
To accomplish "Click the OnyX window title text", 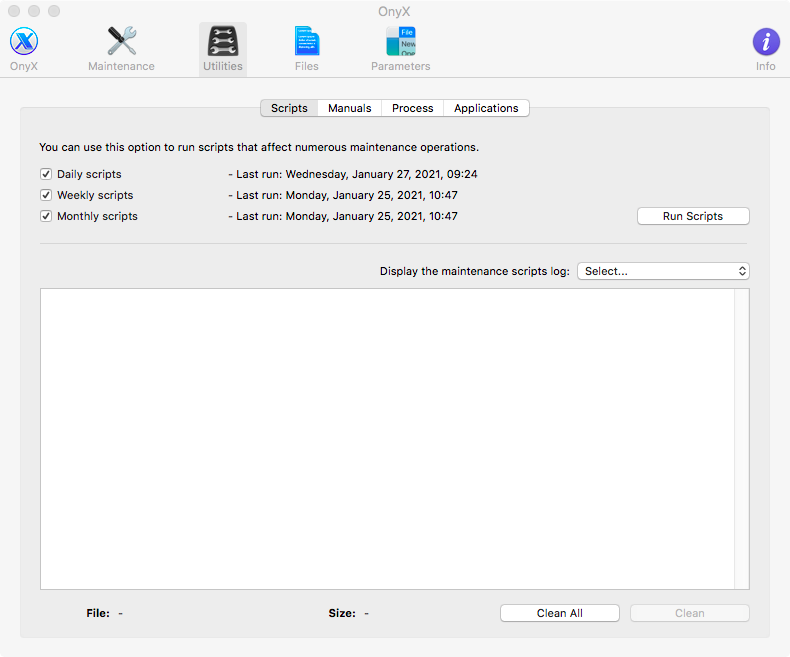I will (x=394, y=11).
